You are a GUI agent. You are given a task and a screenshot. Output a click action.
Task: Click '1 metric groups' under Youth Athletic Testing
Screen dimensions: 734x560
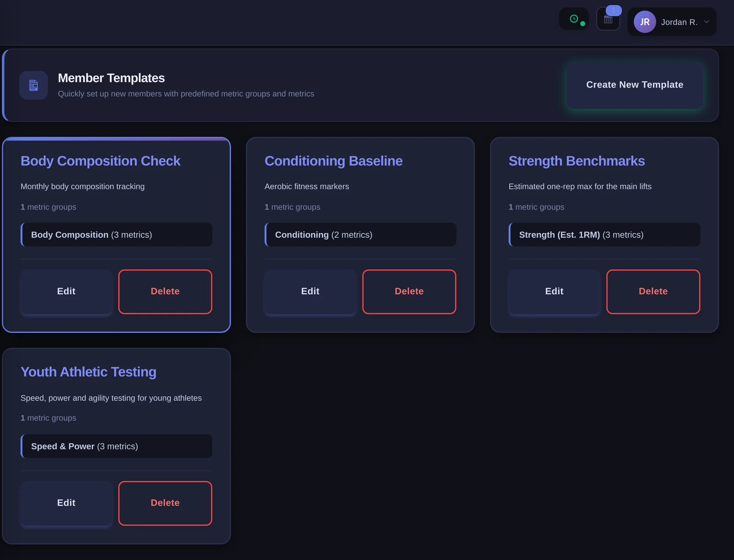[48, 418]
